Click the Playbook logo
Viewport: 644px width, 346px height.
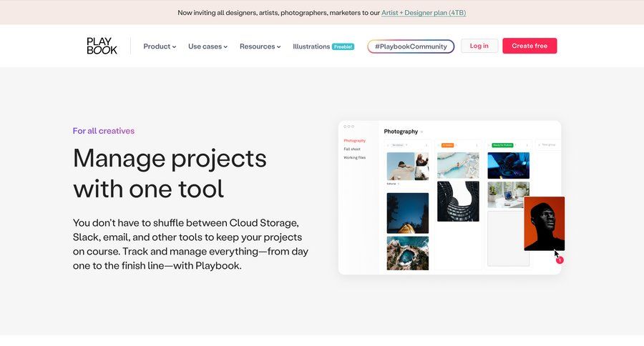point(102,46)
